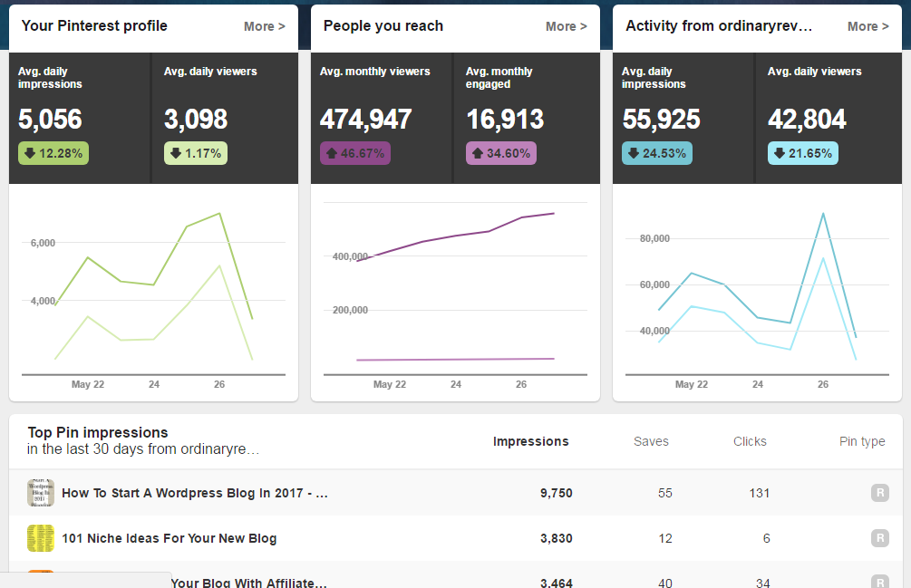Click the Rich pin badge for 101 Niche Ideas
The height and width of the screenshot is (588, 911).
(x=879, y=537)
